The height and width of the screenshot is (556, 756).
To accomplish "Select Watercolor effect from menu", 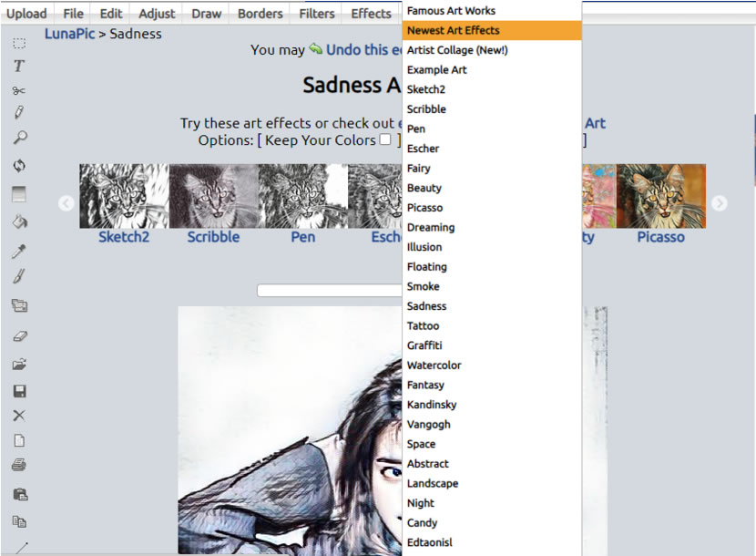I will click(x=492, y=366).
